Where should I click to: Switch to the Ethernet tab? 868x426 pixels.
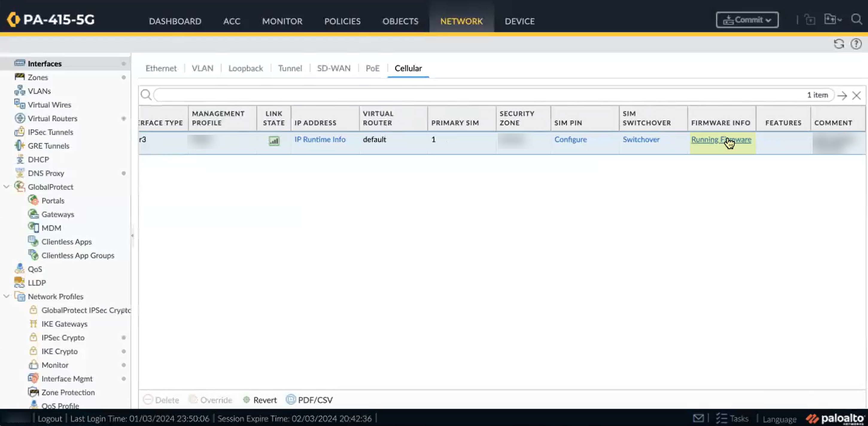click(161, 68)
